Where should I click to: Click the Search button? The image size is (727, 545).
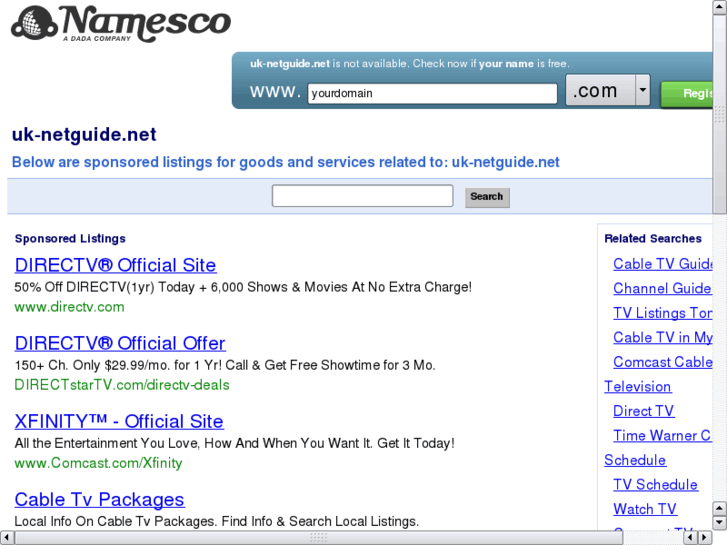point(487,197)
